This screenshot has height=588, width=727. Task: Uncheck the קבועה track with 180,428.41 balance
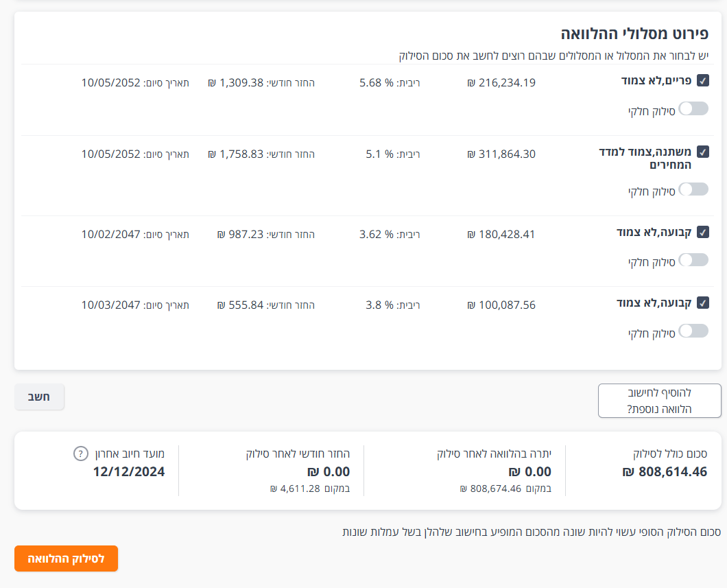[x=702, y=232]
